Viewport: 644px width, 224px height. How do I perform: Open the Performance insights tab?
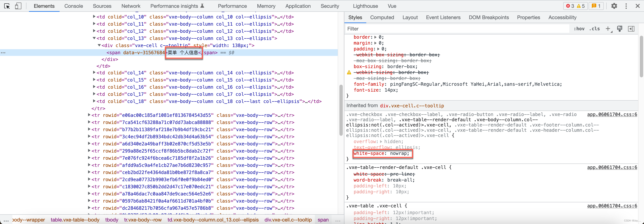(177, 6)
